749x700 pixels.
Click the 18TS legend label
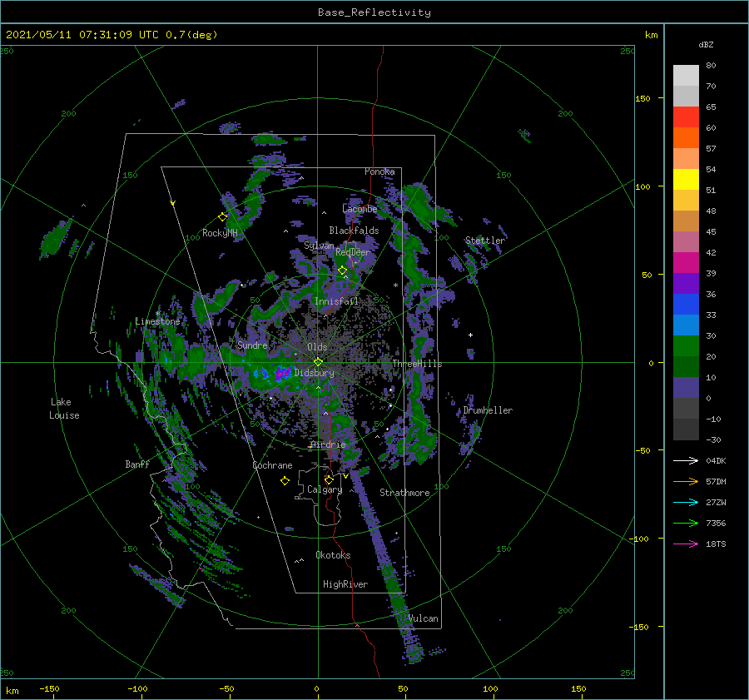[716, 544]
